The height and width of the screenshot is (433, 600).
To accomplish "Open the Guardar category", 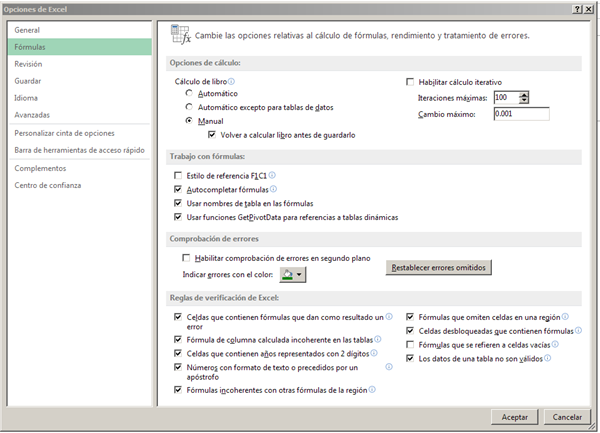I will 80,81.
